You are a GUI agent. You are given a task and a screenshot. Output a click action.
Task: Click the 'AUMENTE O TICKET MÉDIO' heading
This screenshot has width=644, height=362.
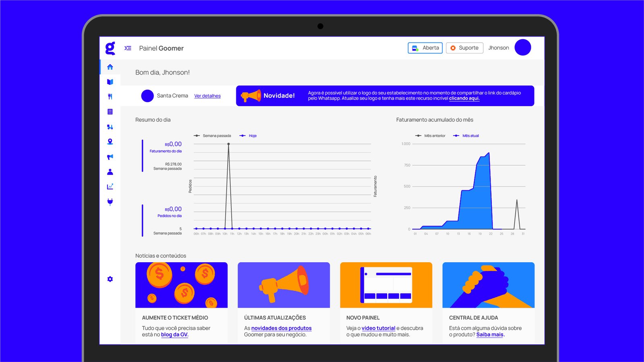(x=175, y=318)
